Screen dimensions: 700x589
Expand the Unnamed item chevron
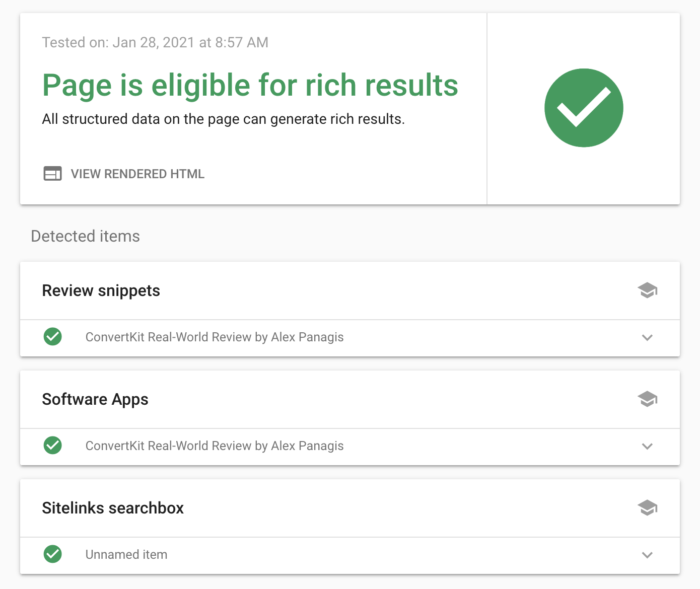click(648, 555)
